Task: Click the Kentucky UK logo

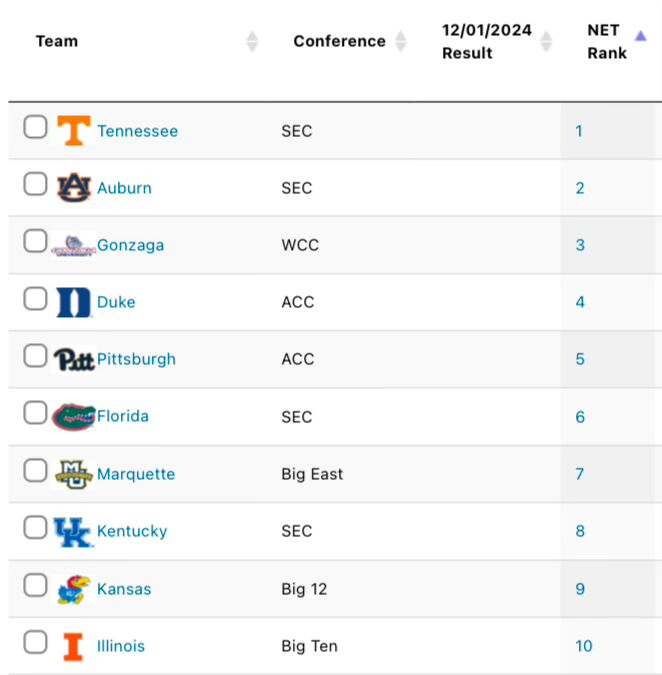Action: pos(73,532)
